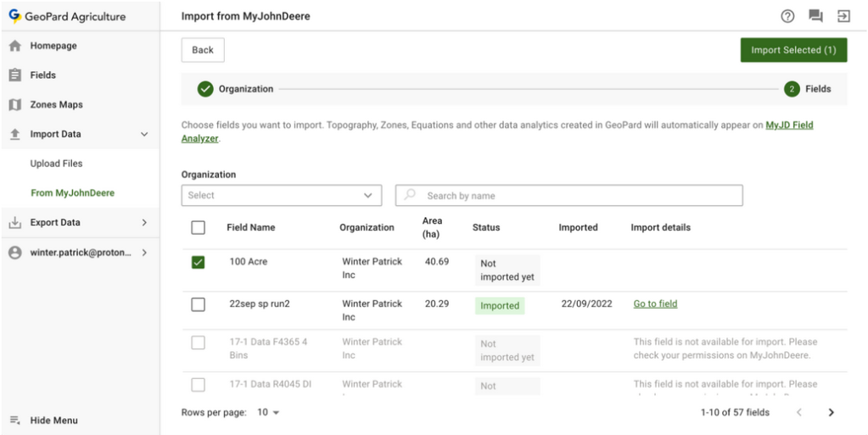Screen dimensions: 868x435
Task: Click the help question mark icon
Action: coord(787,16)
